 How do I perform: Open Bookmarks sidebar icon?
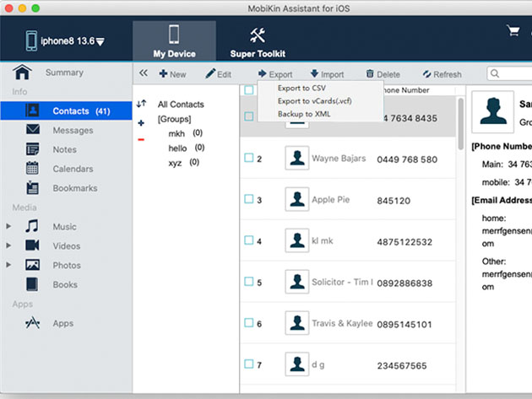tap(33, 188)
